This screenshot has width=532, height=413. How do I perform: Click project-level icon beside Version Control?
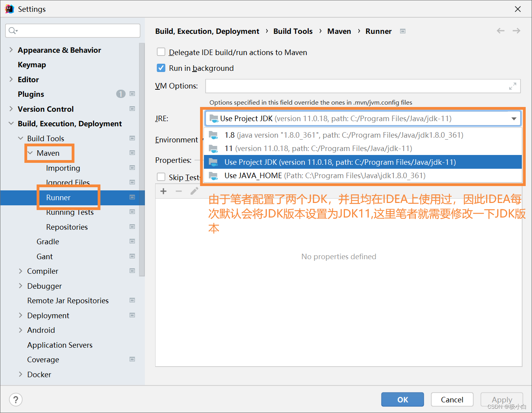[132, 109]
